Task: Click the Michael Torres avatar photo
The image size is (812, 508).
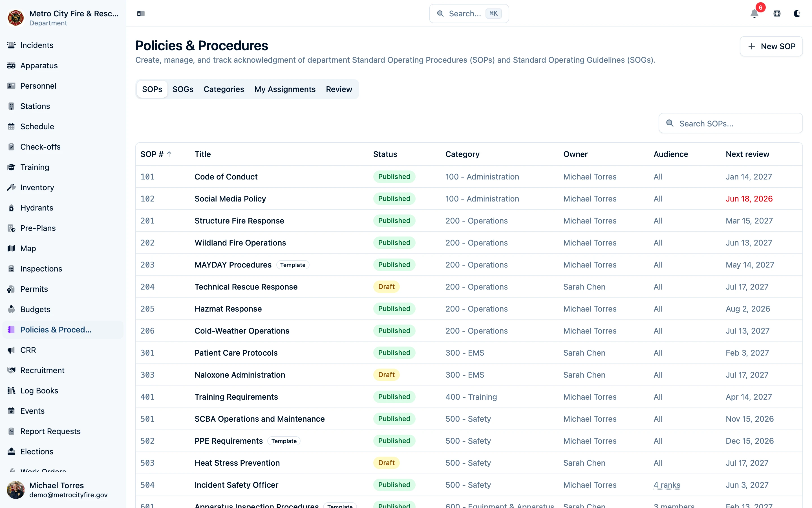Action: [16, 490]
